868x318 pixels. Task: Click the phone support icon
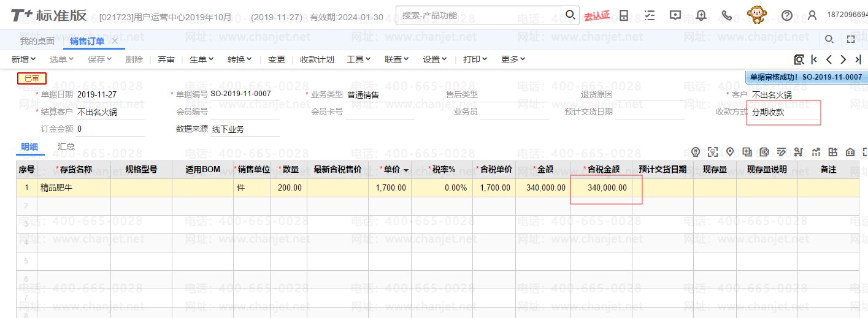pos(727,15)
